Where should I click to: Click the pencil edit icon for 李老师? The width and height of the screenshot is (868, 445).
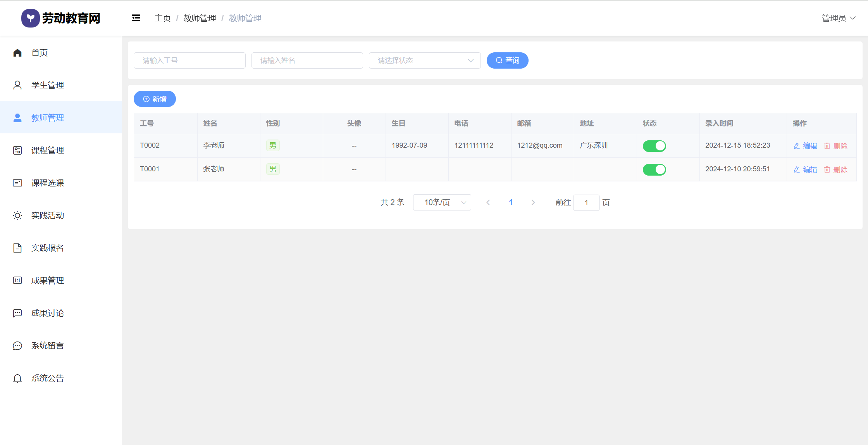(x=797, y=146)
